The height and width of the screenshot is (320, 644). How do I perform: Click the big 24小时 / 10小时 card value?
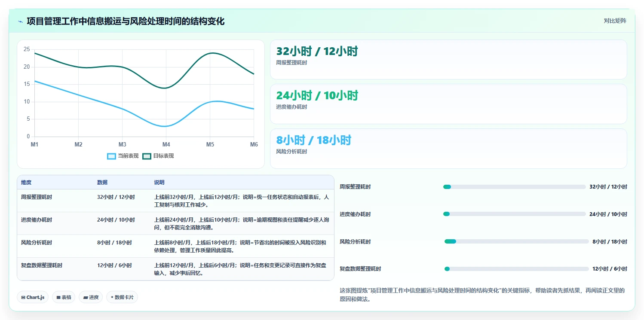tap(317, 96)
